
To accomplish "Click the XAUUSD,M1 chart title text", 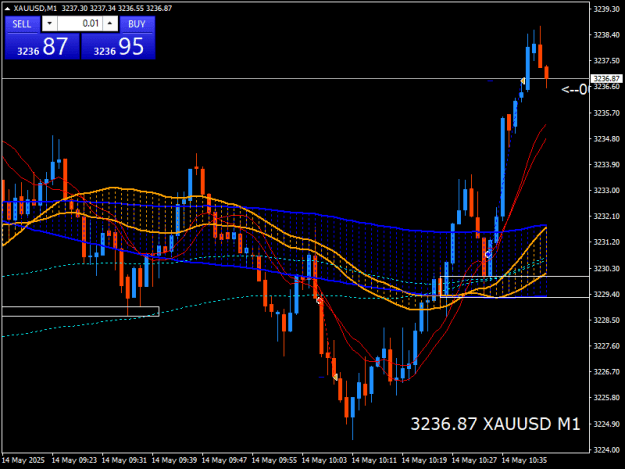I will pyautogui.click(x=35, y=8).
